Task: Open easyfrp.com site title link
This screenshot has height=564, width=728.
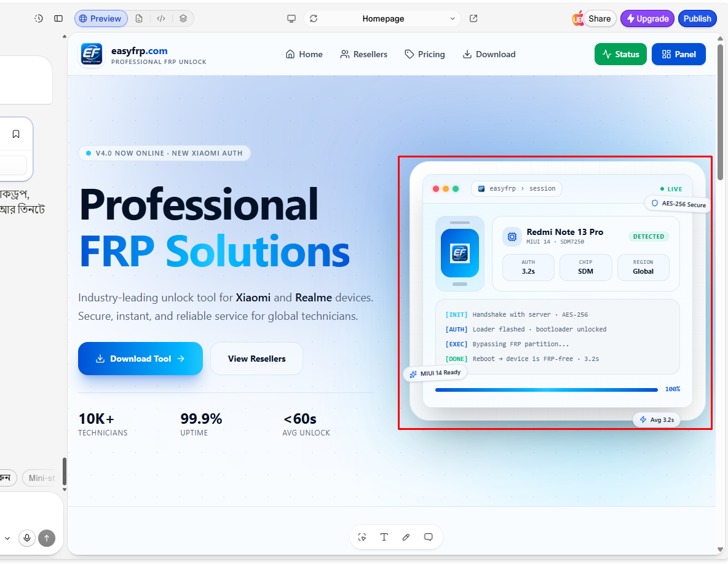Action: [140, 51]
